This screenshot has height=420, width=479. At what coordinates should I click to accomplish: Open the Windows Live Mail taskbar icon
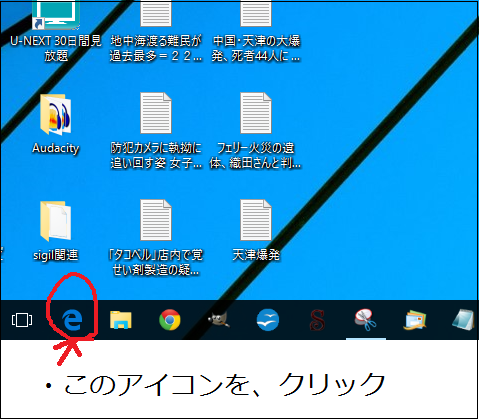pyautogui.click(x=415, y=320)
